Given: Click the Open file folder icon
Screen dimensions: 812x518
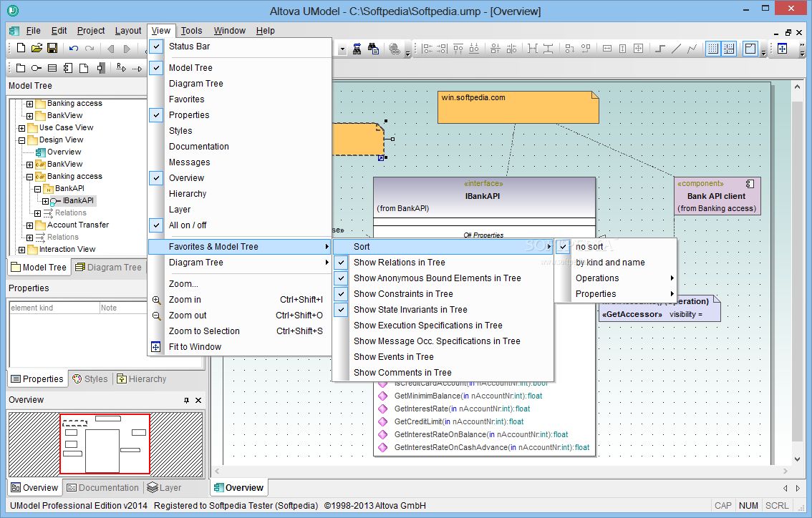Looking at the screenshot, I should (37, 48).
